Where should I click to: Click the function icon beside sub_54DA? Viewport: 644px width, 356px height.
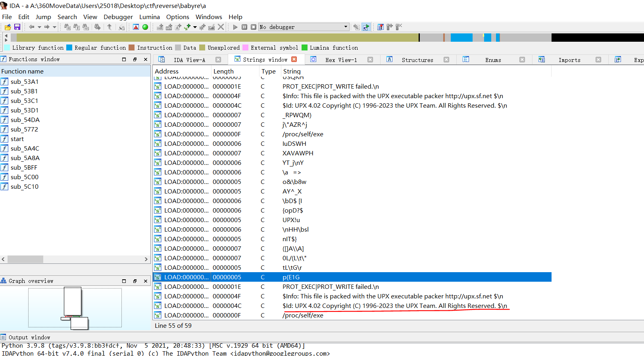pos(4,120)
